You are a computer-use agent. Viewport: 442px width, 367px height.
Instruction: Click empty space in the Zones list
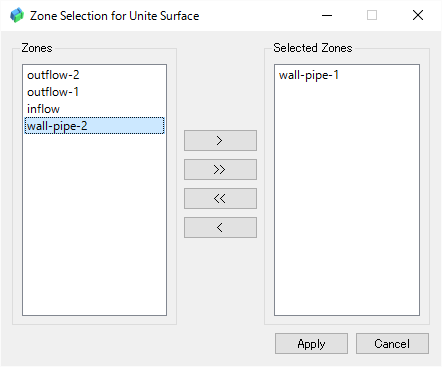[x=95, y=223]
